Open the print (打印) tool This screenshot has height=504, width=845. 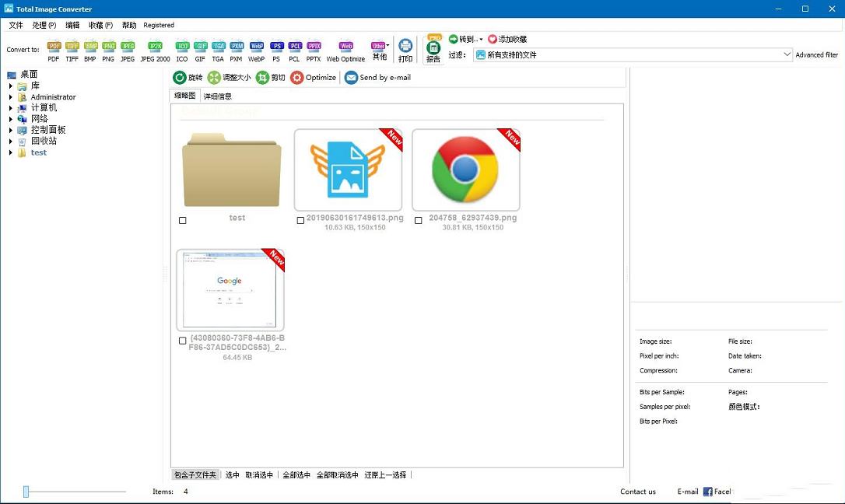(x=405, y=50)
